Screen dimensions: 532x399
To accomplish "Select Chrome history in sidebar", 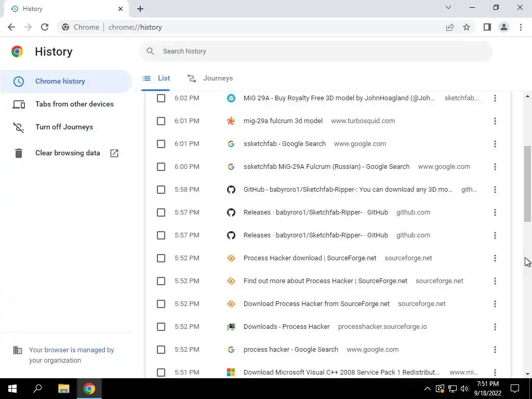I will coord(66,82).
